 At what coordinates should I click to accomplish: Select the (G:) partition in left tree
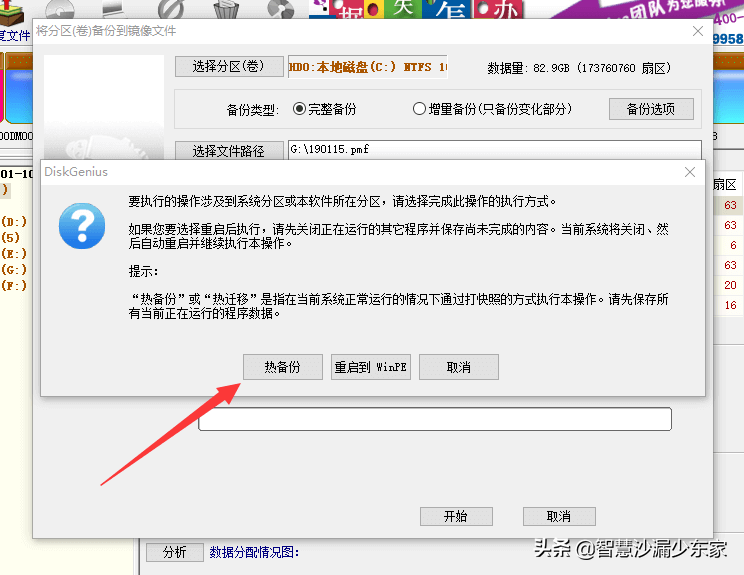coord(14,269)
